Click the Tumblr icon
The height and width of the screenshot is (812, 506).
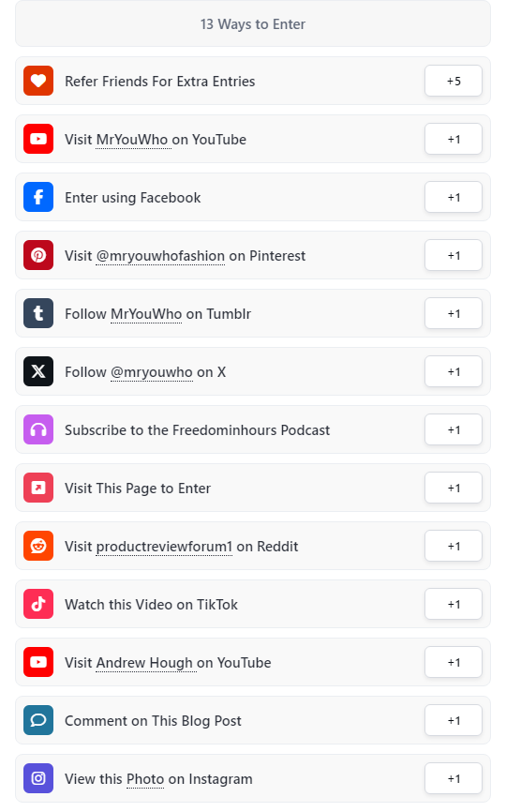coord(38,313)
